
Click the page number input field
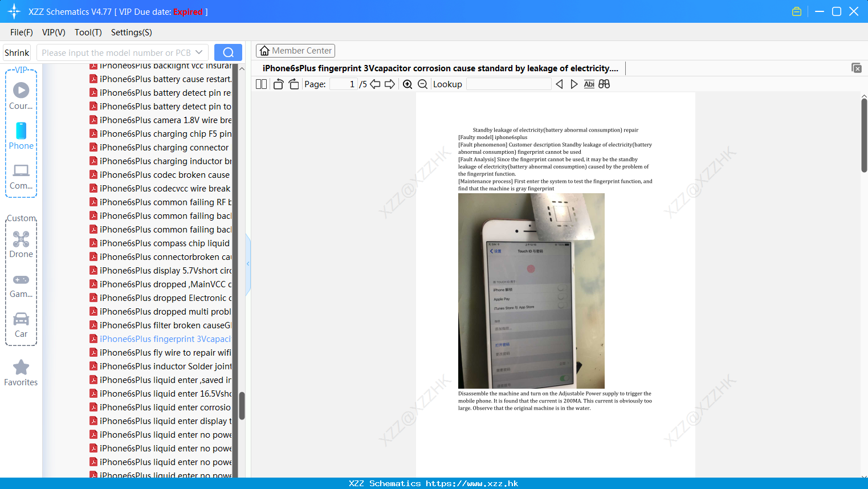pos(343,84)
